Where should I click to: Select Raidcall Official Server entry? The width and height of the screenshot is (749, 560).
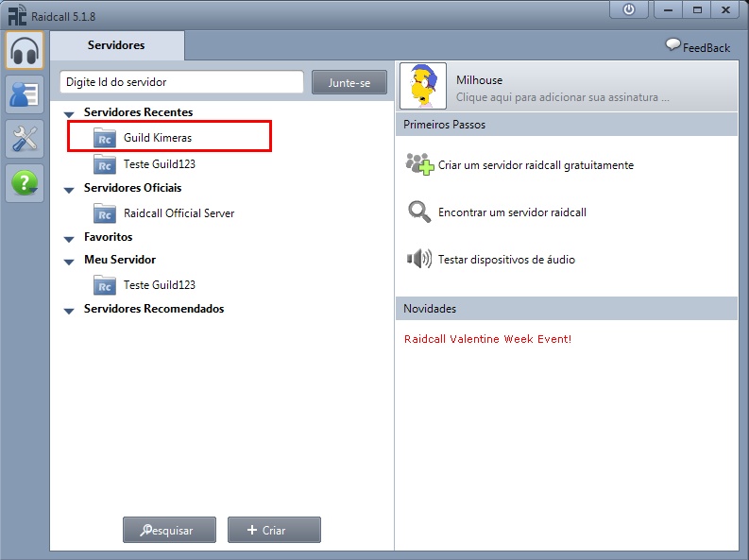pos(179,213)
